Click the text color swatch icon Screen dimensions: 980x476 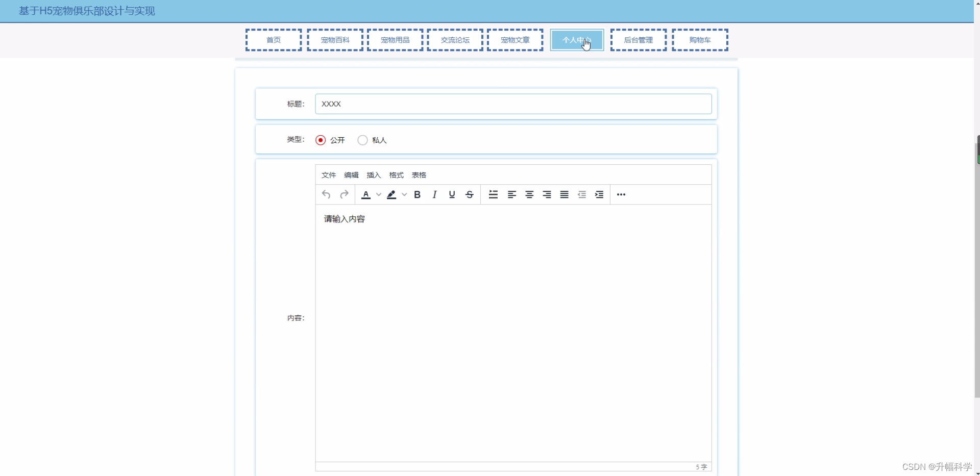tap(366, 194)
